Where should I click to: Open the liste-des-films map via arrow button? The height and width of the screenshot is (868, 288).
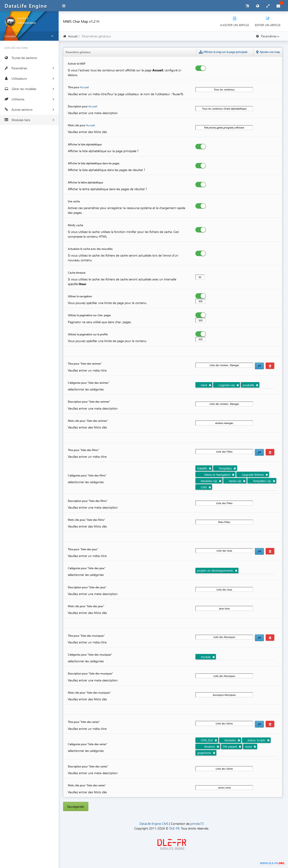tap(259, 452)
